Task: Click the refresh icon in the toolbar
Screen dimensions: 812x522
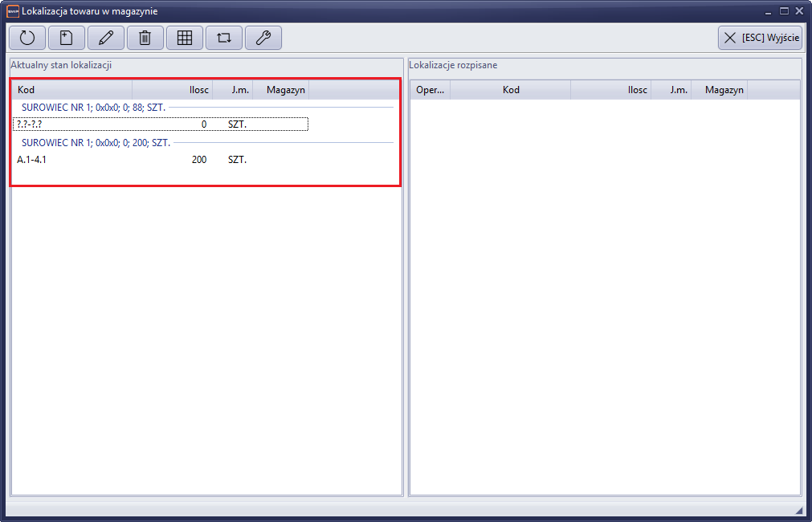Action: pos(27,38)
